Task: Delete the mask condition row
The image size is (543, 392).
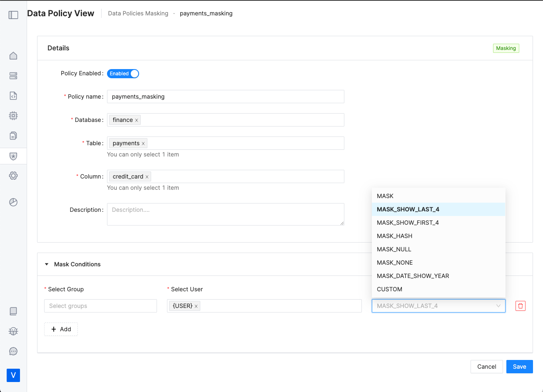Action: (520, 305)
